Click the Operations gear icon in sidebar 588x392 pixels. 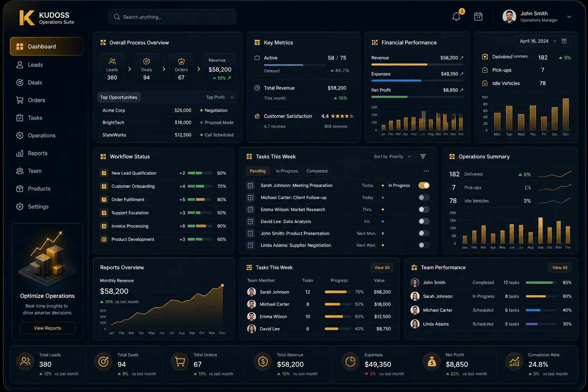coord(20,136)
